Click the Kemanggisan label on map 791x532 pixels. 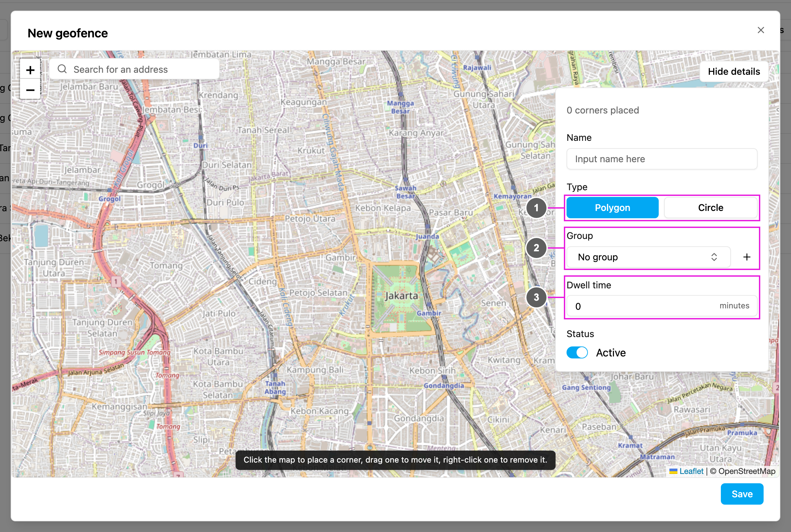click(x=119, y=407)
